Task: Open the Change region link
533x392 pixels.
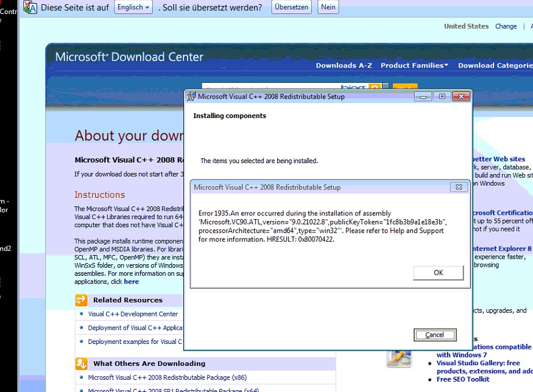Action: pos(506,26)
